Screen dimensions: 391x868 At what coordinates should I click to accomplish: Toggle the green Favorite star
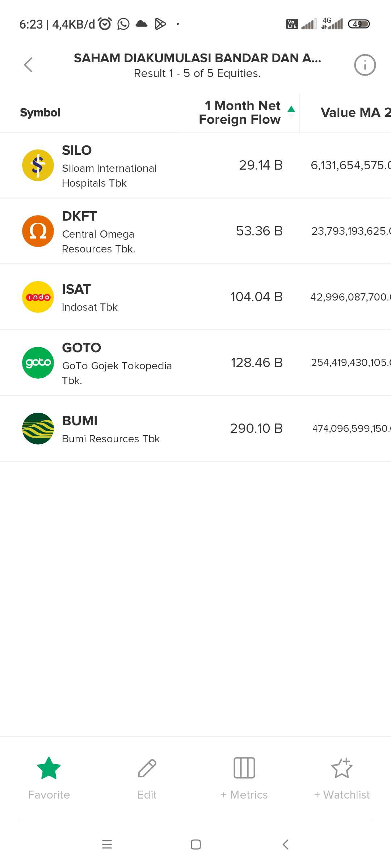click(49, 768)
